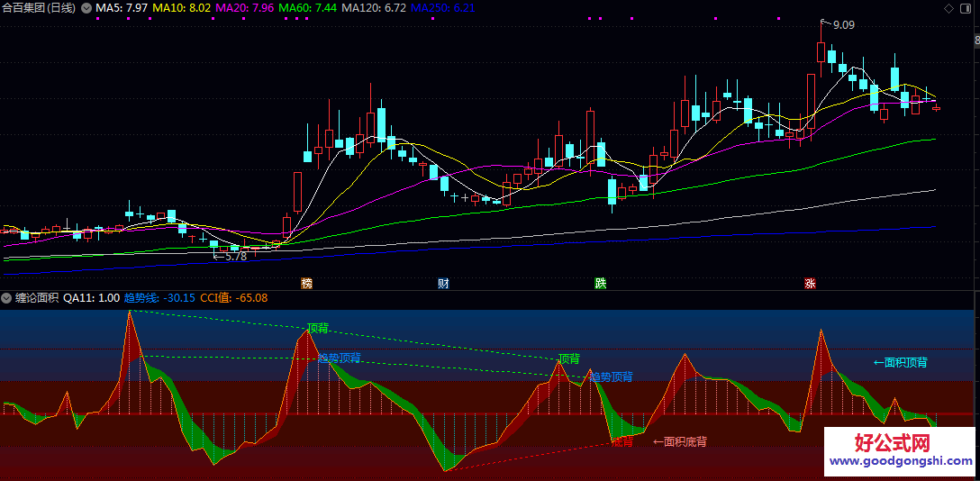Click the 合百集团 stock name title
Screen dimensions: 980x481
pyautogui.click(x=23, y=8)
